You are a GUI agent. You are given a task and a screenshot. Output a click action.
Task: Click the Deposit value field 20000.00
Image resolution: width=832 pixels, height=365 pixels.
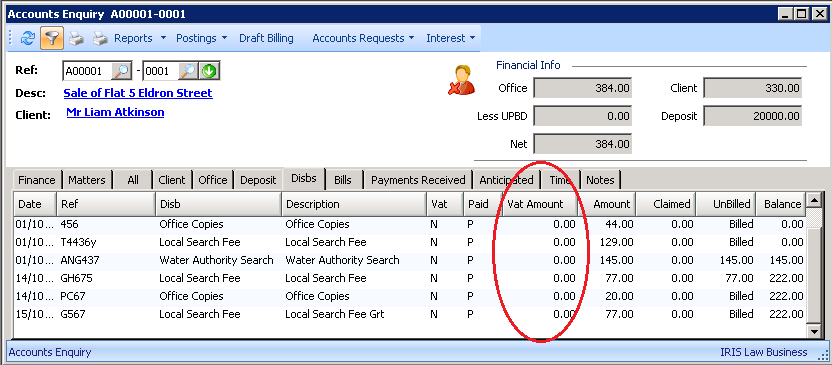(x=752, y=116)
